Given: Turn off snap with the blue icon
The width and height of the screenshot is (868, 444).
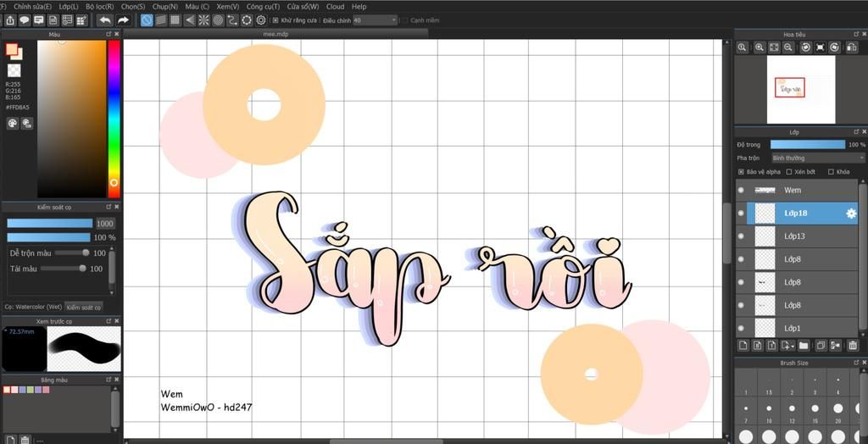Looking at the screenshot, I should tap(147, 19).
